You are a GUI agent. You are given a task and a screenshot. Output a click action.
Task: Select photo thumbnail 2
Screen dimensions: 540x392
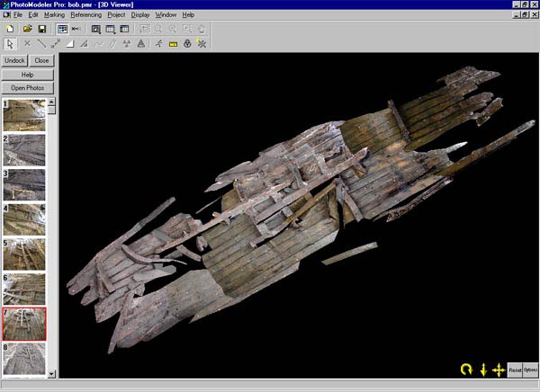pyautogui.click(x=24, y=150)
